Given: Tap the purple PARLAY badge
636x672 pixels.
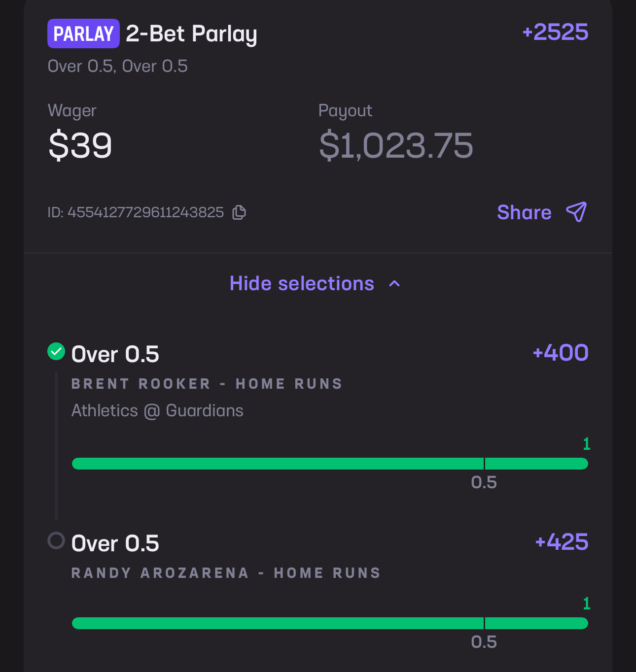Looking at the screenshot, I should 83,34.
